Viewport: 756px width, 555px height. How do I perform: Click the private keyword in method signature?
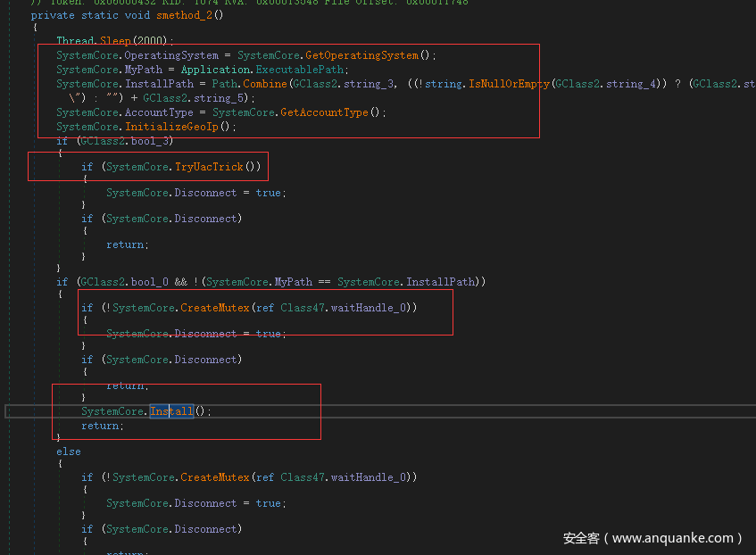coord(52,15)
